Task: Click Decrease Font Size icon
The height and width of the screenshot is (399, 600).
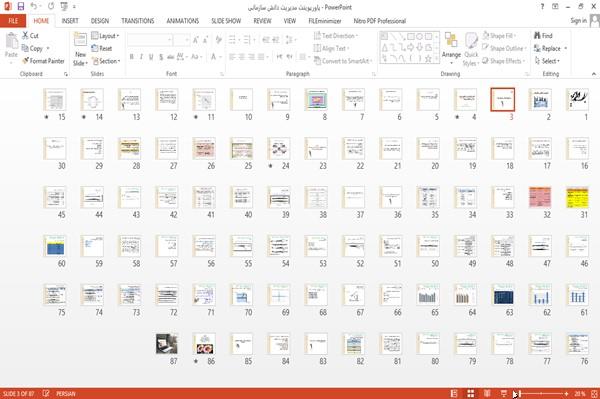Action: [x=205, y=39]
